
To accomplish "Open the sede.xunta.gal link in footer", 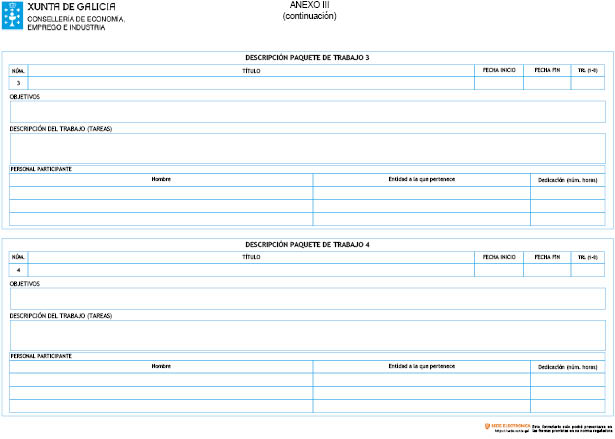I will coord(511,431).
